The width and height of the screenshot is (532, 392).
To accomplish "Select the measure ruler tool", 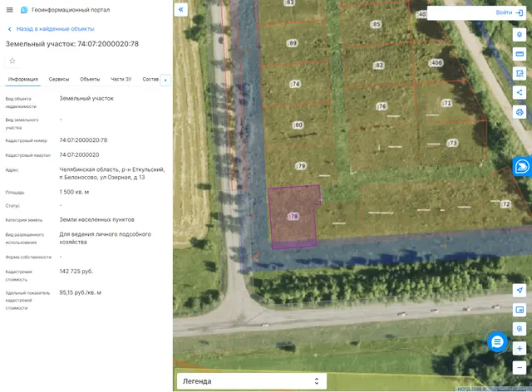I will (x=519, y=54).
